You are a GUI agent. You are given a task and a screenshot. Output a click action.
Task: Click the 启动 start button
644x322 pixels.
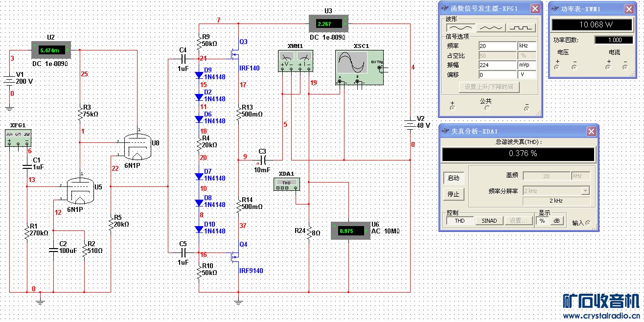coord(454,178)
